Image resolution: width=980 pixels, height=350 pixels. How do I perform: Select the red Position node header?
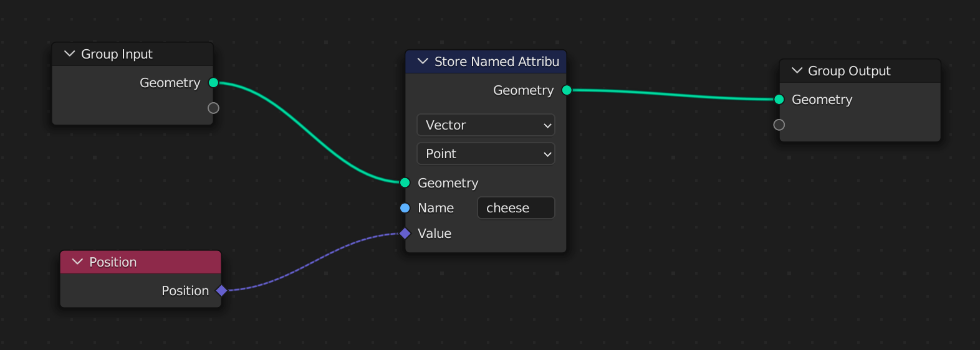pos(141,262)
